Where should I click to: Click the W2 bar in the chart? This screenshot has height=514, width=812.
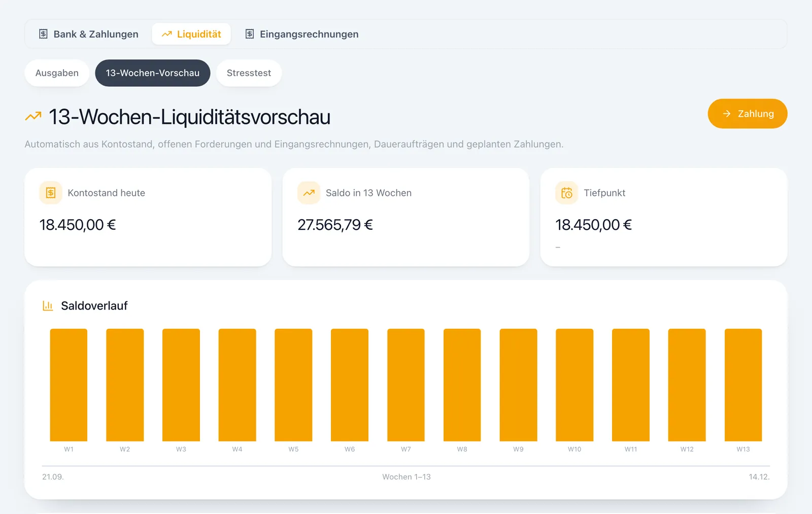(125, 385)
